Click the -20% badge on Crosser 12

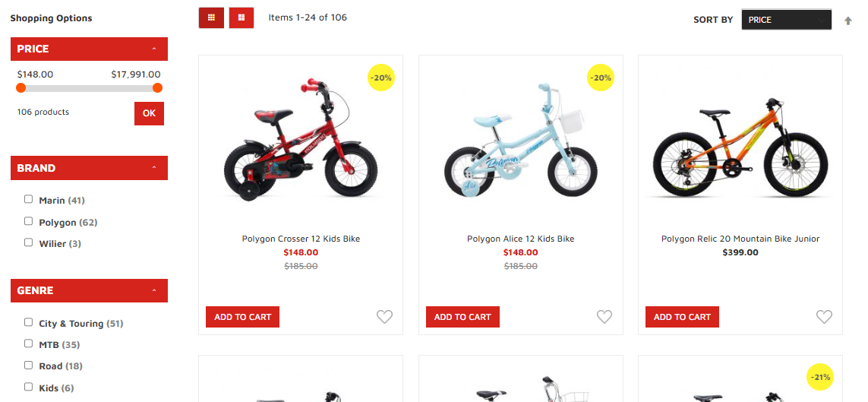381,78
